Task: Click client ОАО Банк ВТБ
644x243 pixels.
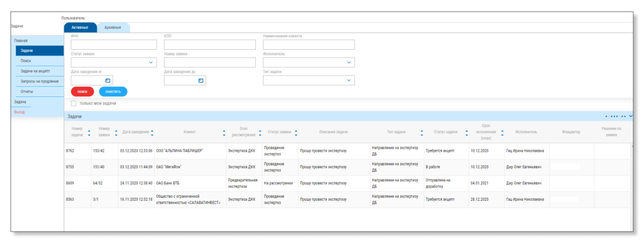Action: [x=167, y=183]
